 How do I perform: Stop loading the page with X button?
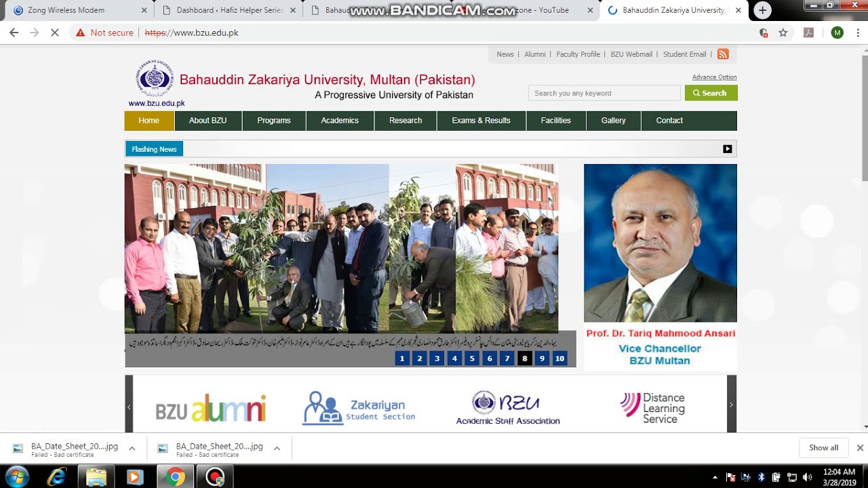point(55,33)
